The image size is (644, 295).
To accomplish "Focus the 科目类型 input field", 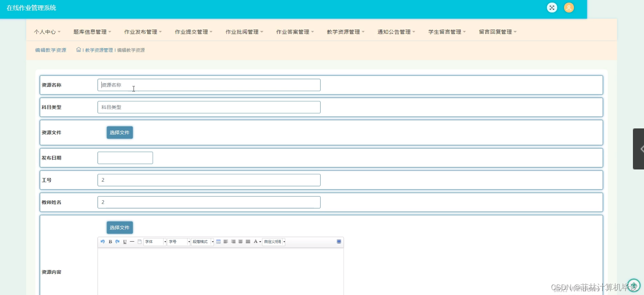I will pyautogui.click(x=209, y=107).
